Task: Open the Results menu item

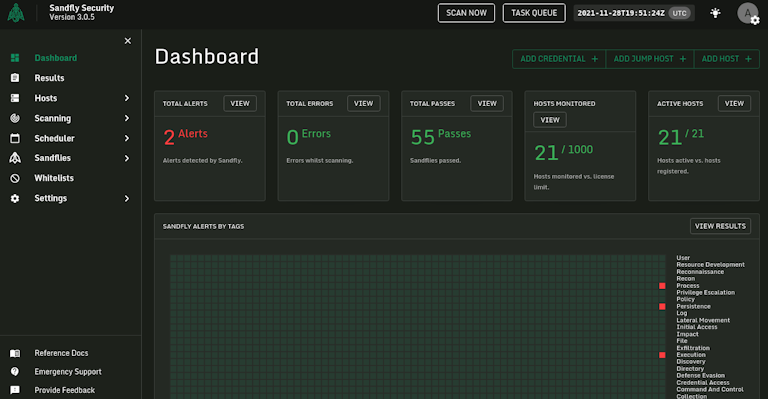Action: 49,78
